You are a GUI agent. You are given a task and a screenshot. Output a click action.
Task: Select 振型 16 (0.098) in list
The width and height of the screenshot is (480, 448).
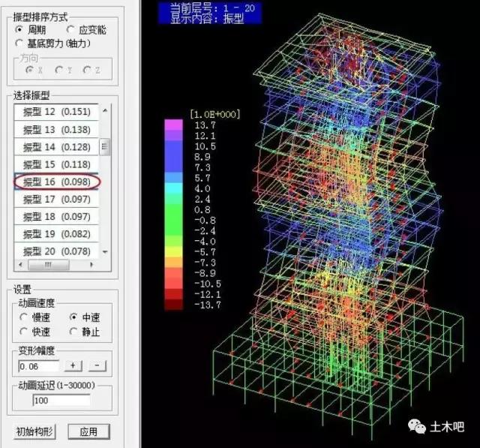point(56,182)
